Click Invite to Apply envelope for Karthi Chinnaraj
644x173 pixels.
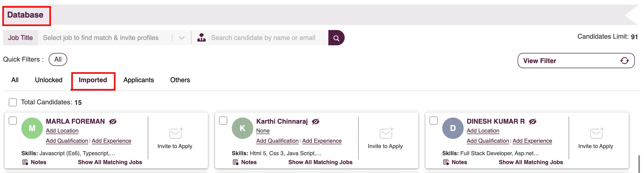[386, 133]
